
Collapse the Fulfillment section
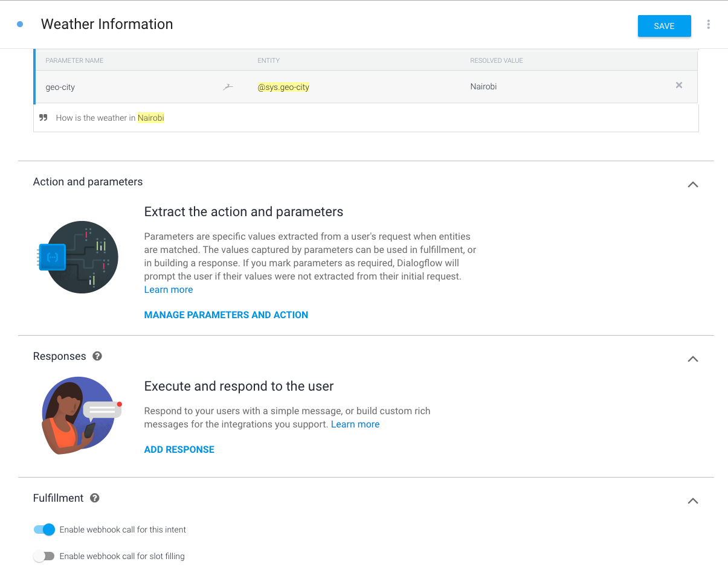pyautogui.click(x=693, y=501)
